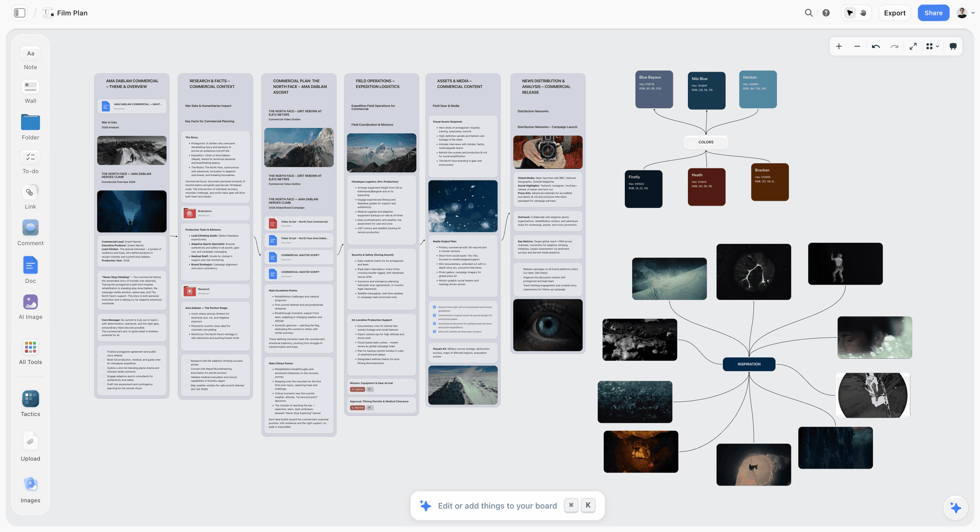Add a Doc from sidebar
The height and width of the screenshot is (532, 980).
[30, 270]
